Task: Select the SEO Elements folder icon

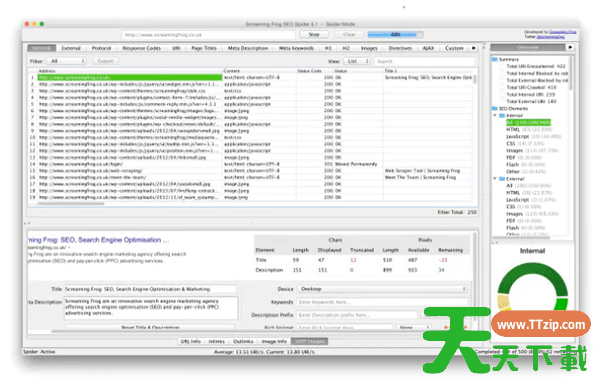Action: (x=494, y=109)
